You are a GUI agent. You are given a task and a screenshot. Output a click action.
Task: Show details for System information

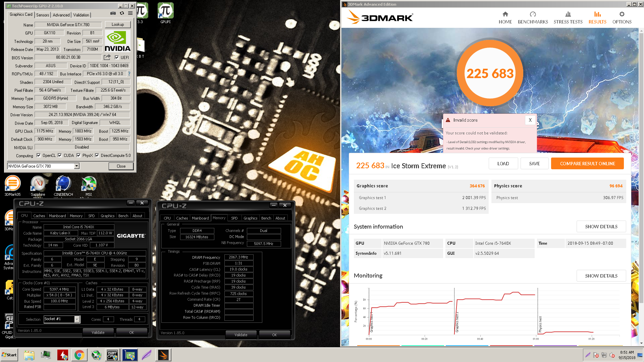(x=601, y=227)
